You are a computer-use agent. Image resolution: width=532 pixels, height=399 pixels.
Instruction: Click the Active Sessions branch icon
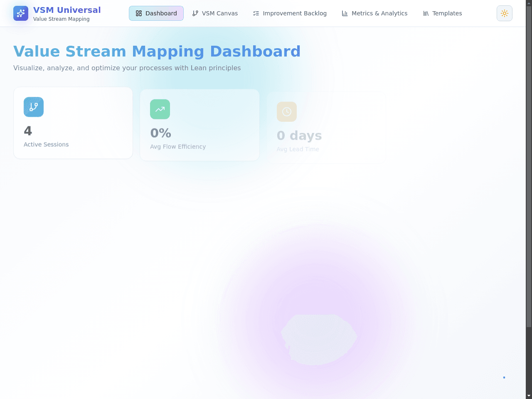34,107
